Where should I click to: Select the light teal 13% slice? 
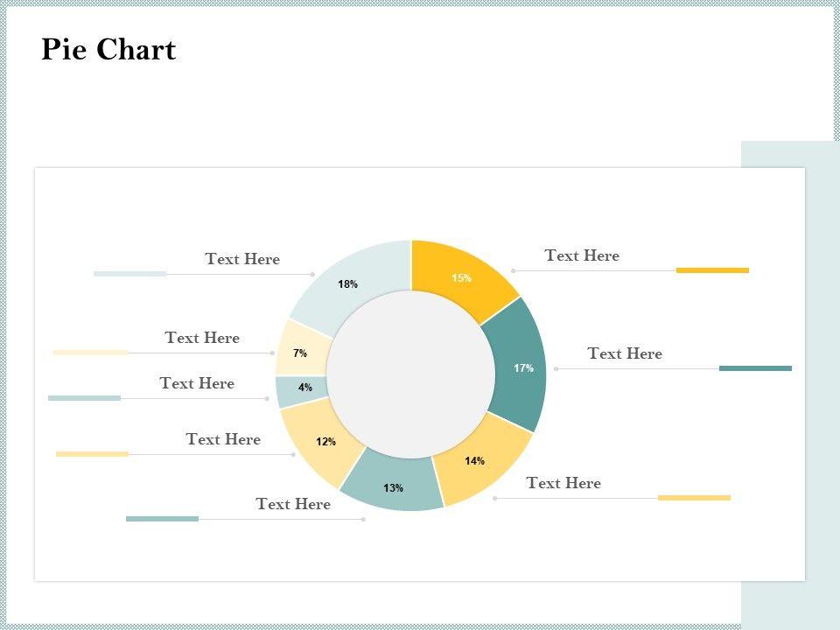point(394,486)
